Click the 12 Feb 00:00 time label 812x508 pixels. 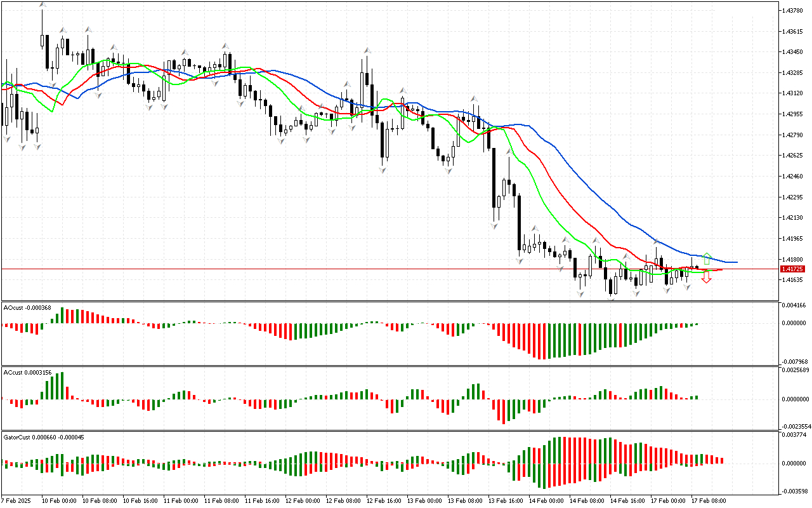(302, 500)
